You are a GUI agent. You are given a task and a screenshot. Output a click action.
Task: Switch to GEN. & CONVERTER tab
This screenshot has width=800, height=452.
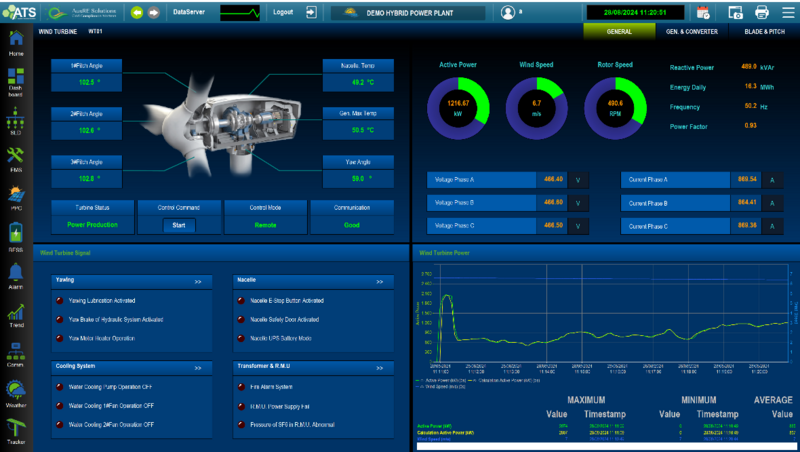pos(691,32)
